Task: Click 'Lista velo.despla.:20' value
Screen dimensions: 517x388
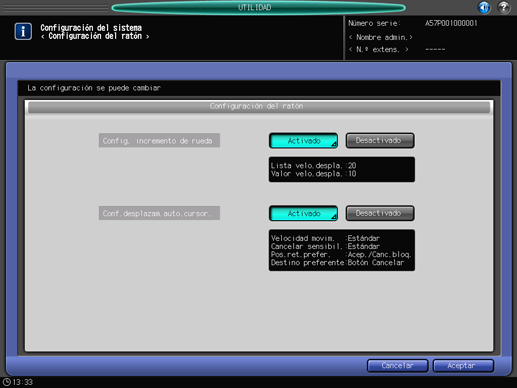Action: [x=313, y=165]
